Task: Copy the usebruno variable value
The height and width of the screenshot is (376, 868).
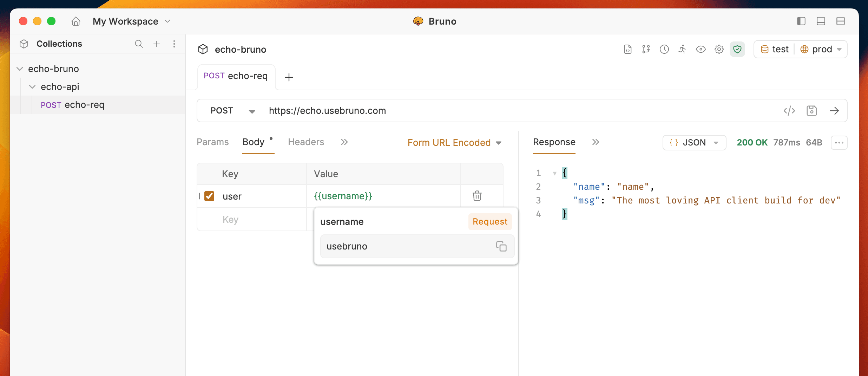Action: pos(501,246)
